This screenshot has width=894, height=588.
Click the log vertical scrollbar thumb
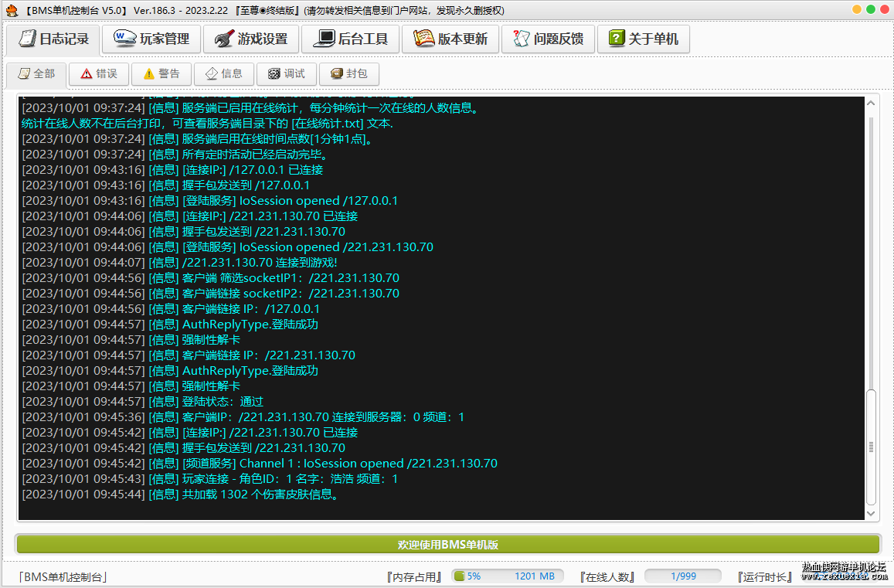coord(871,447)
